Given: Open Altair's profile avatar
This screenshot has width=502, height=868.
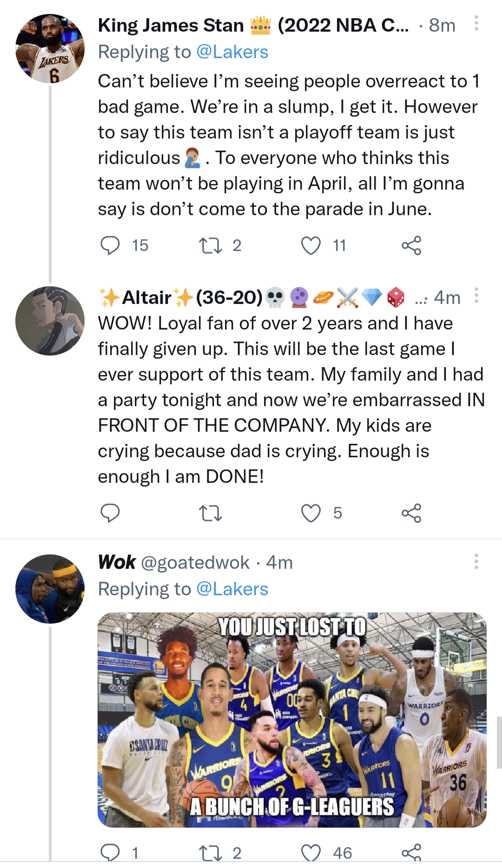Looking at the screenshot, I should pyautogui.click(x=50, y=321).
